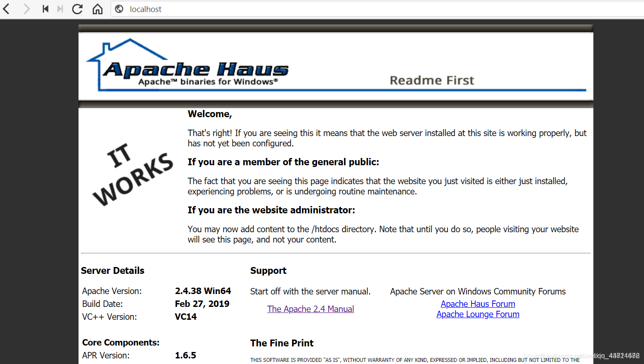Image resolution: width=644 pixels, height=364 pixels.
Task: Click the IT WORKS graphic
Action: [133, 174]
